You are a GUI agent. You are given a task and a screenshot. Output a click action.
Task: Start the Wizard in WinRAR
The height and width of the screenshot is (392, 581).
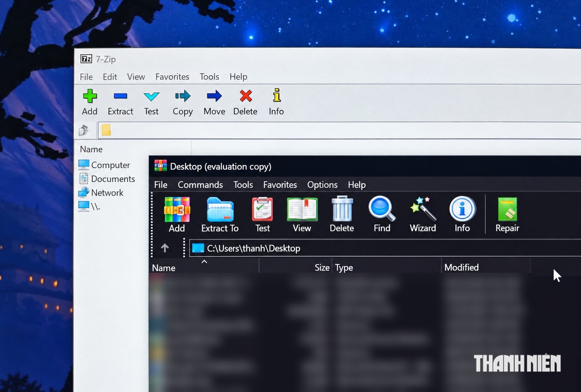423,209
